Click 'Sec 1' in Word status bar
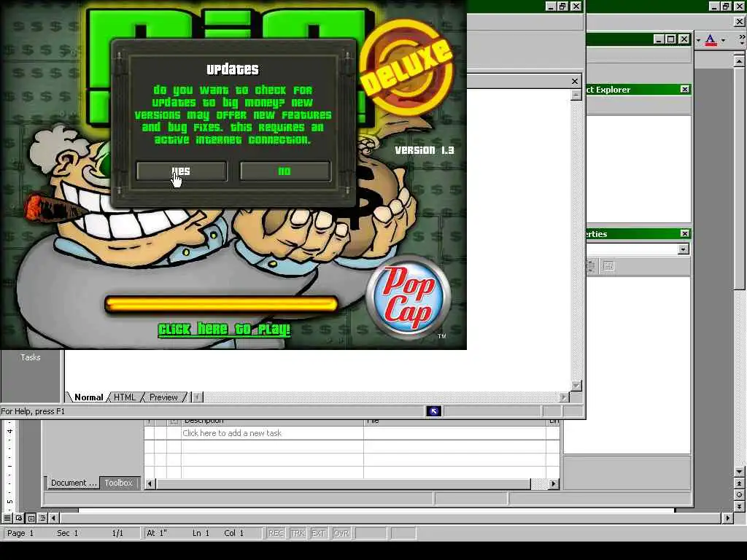The image size is (747, 560). click(x=67, y=533)
